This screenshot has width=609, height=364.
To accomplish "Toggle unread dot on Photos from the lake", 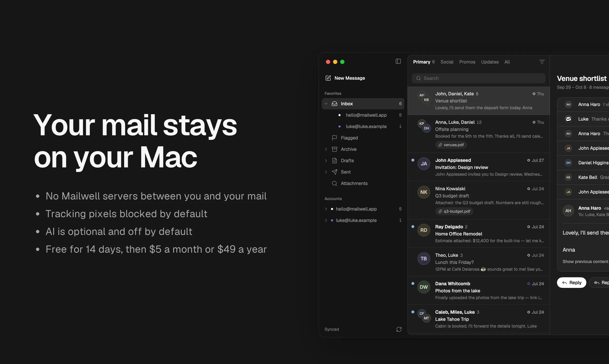I will pyautogui.click(x=413, y=283).
